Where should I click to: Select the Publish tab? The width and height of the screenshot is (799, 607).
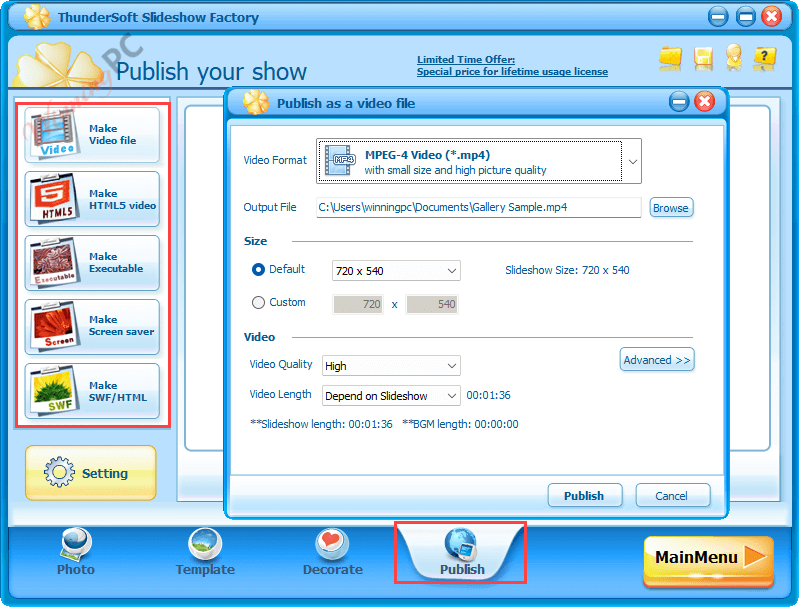tap(461, 553)
